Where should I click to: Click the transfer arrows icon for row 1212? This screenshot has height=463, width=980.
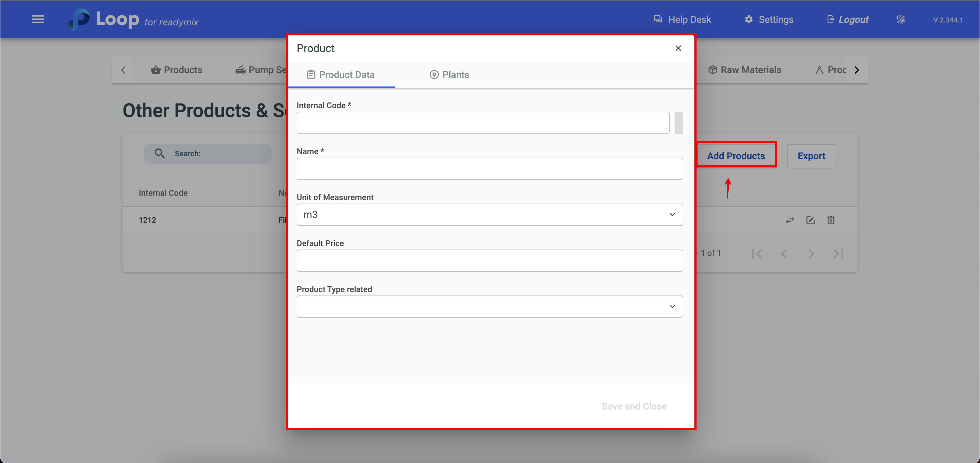click(x=790, y=220)
